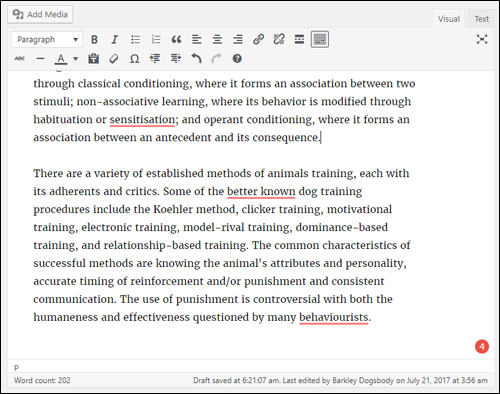Screen dimensions: 500x394
Task: Apply strikethrough formatting
Action: click(x=20, y=59)
